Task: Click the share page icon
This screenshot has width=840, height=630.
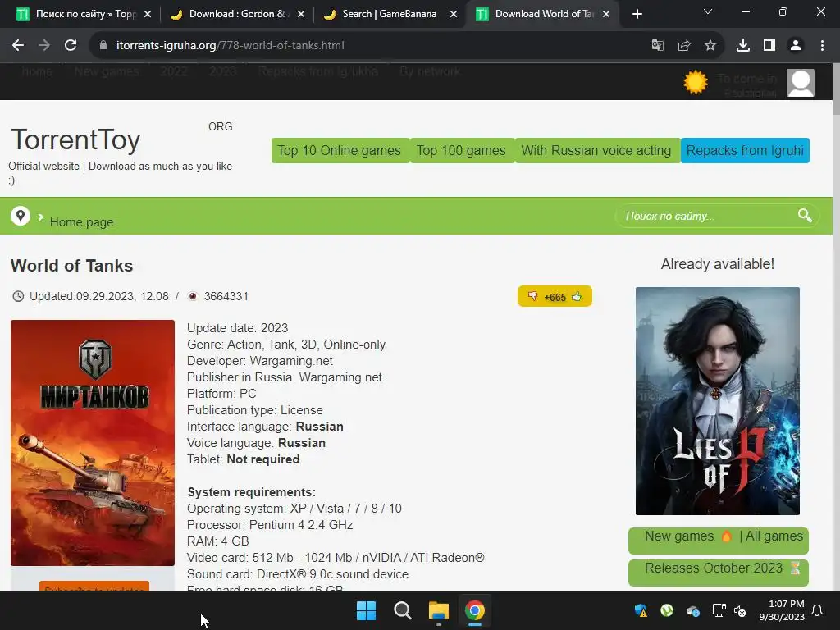Action: click(x=683, y=46)
